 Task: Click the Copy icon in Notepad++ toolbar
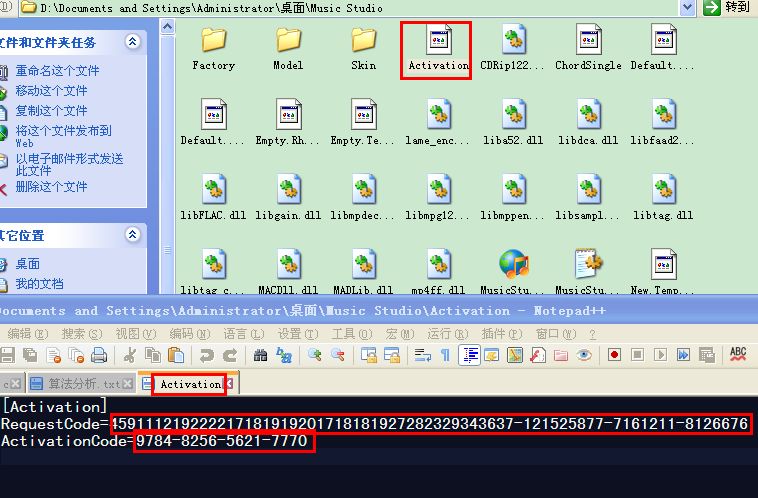click(x=153, y=355)
